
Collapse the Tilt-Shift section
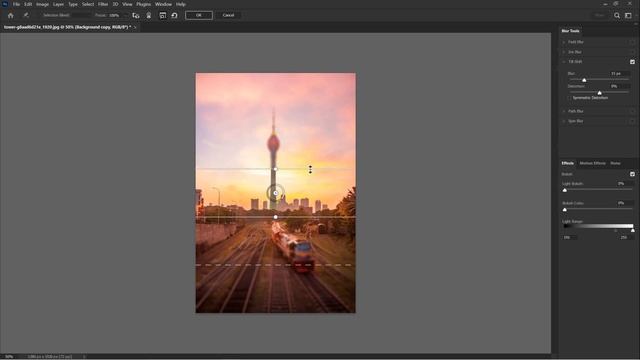tap(564, 62)
